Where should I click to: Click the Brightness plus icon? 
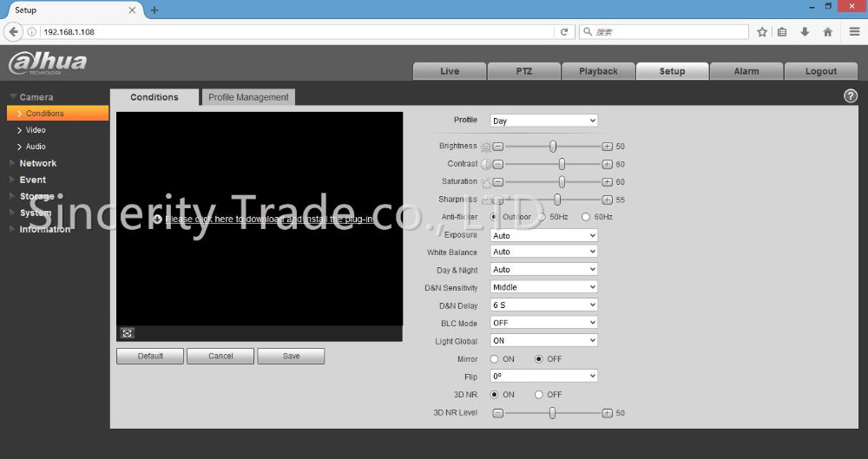(607, 147)
